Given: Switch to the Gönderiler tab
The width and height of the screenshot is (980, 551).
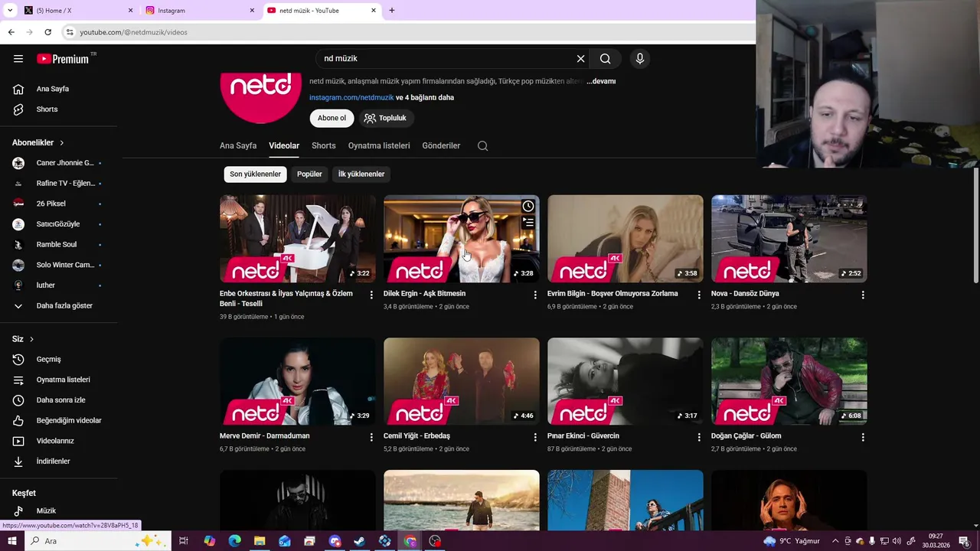Looking at the screenshot, I should click(x=441, y=145).
